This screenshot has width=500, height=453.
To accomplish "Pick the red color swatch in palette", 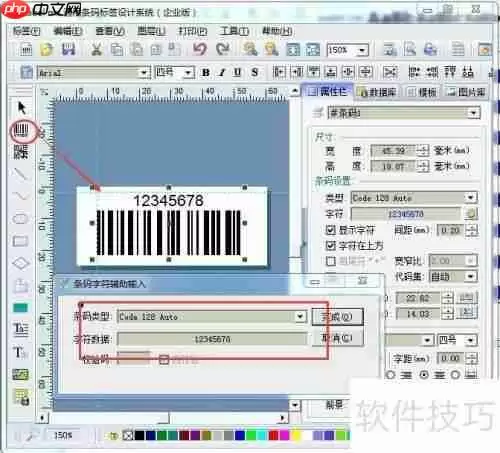I will (273, 435).
